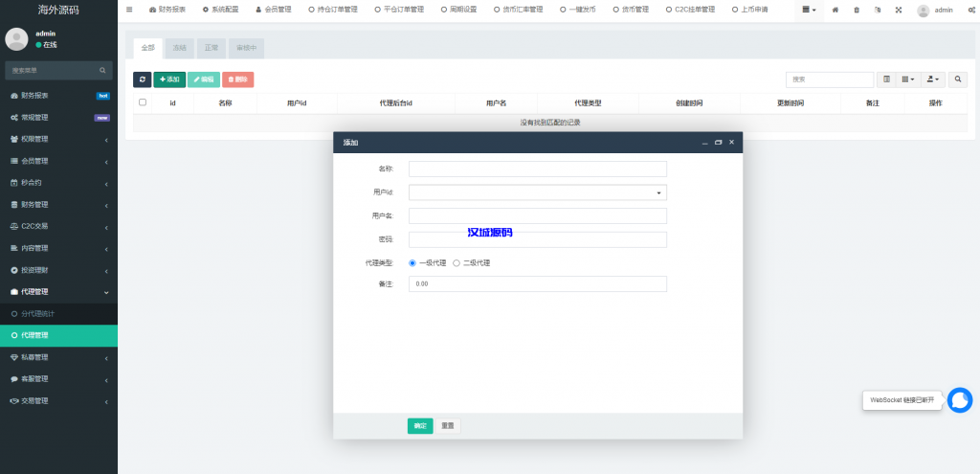
Task: Select the active 代理管理 sidebar item
Action: pos(58,335)
